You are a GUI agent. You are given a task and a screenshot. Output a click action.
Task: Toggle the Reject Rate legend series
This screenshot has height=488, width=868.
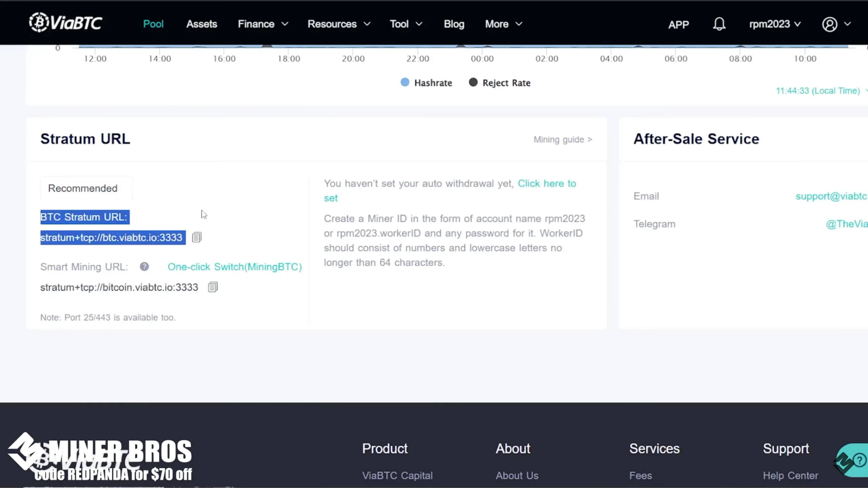499,83
